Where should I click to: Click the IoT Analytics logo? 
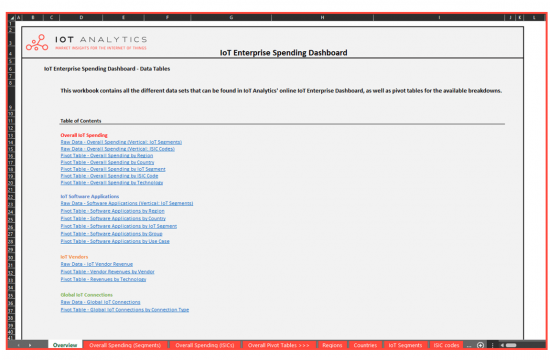87,43
